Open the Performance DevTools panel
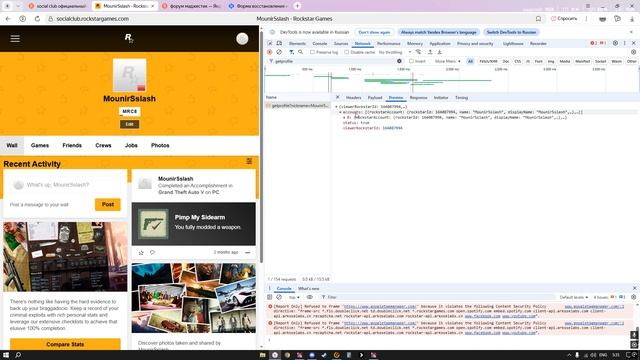Screen dimensions: 640x360 point(389,43)
